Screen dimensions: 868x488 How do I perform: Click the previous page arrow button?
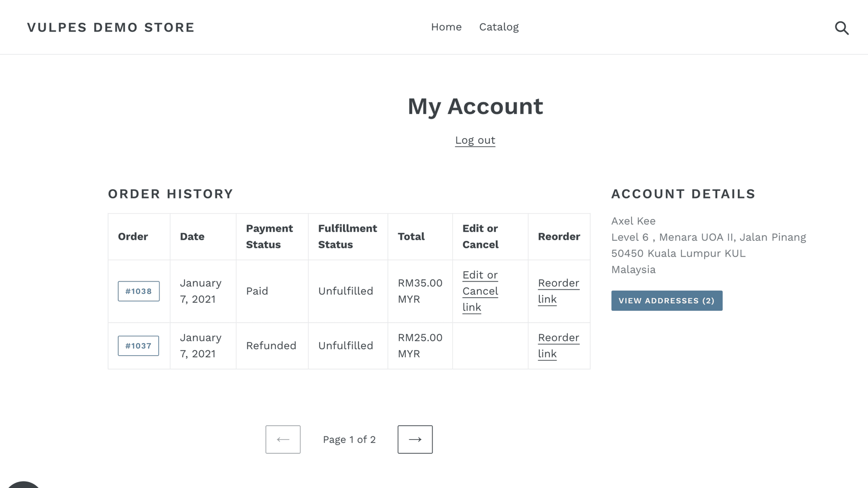click(283, 439)
